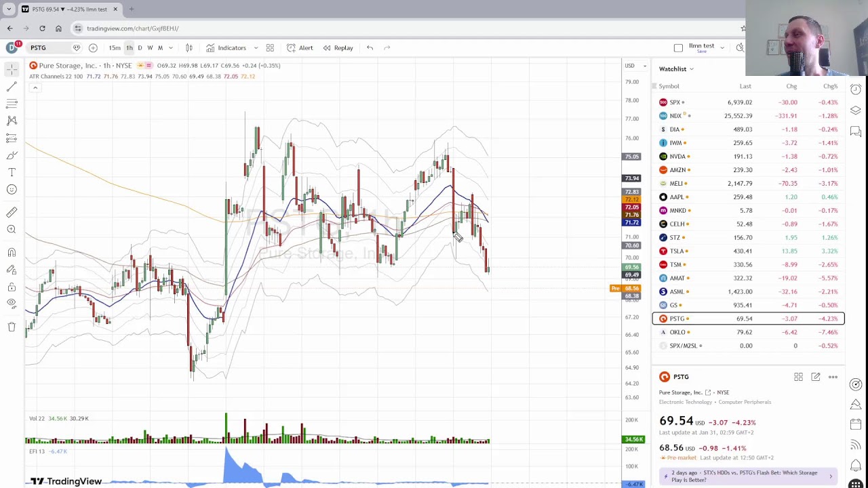Viewport: 868px width, 488px height.
Task: Toggle hide all drawings eye icon
Action: click(x=12, y=304)
